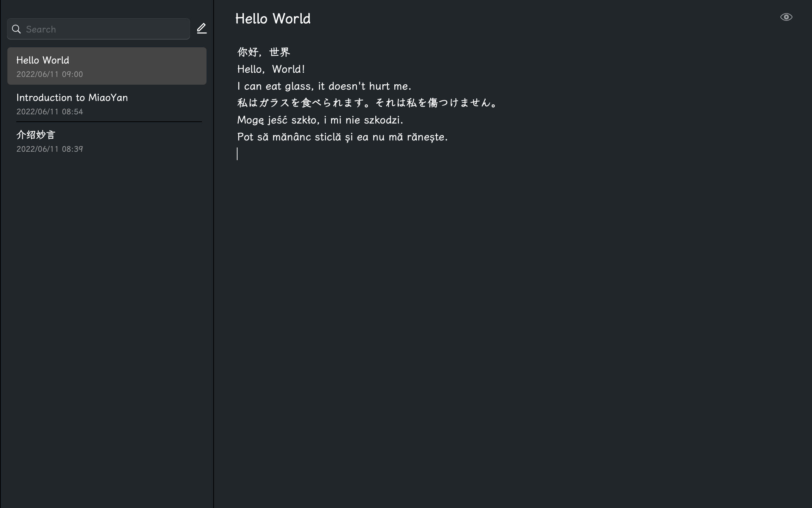This screenshot has width=812, height=508.
Task: Open the Introduction to MiaoYan note
Action: pos(107,103)
